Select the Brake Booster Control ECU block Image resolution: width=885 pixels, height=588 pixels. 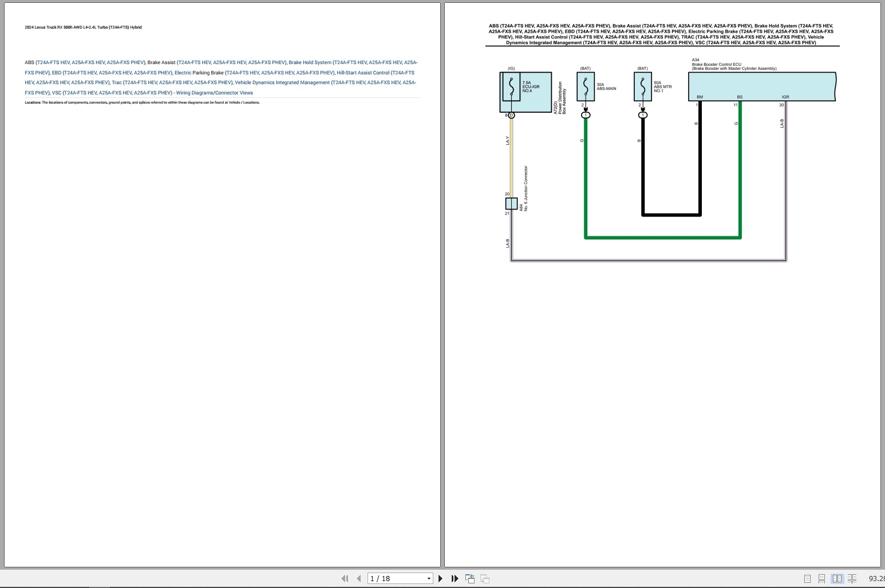tap(761, 86)
